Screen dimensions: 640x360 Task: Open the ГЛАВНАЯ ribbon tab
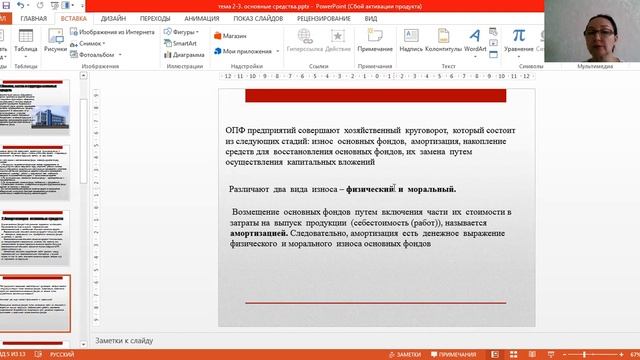[x=33, y=18]
